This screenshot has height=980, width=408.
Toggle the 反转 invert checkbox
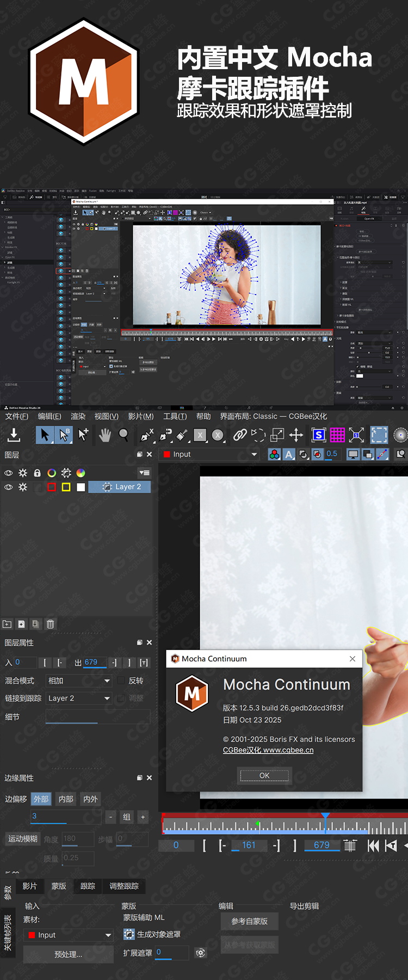[121, 681]
